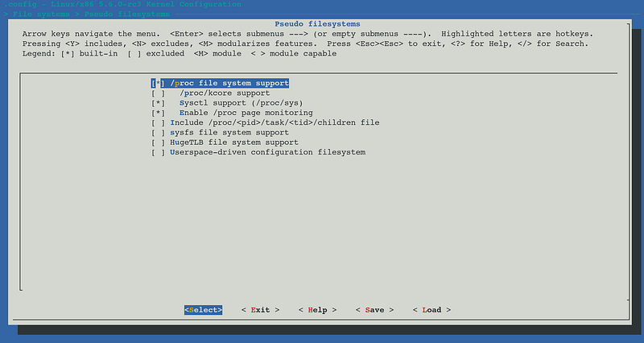Viewport: 644px width, 343px height.
Task: Open the < Help > button
Action: (317, 310)
